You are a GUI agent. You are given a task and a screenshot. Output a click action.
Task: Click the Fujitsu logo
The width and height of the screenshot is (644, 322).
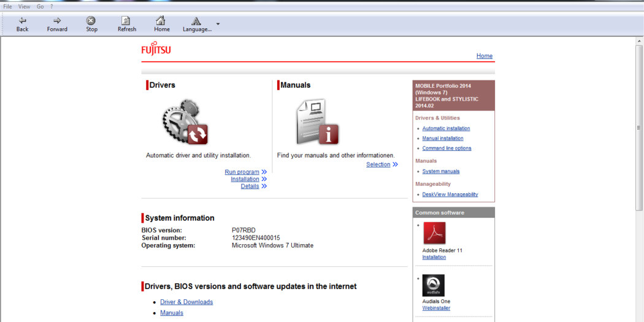(156, 48)
